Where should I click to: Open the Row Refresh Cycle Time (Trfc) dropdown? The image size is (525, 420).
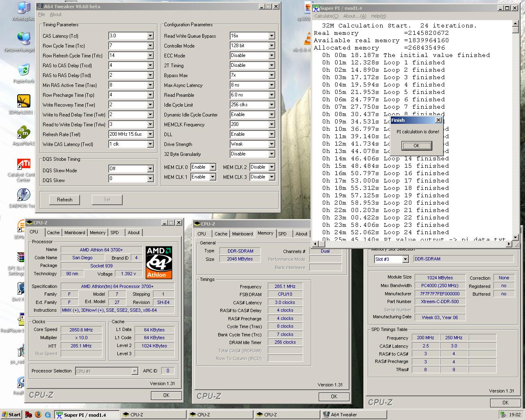point(150,55)
